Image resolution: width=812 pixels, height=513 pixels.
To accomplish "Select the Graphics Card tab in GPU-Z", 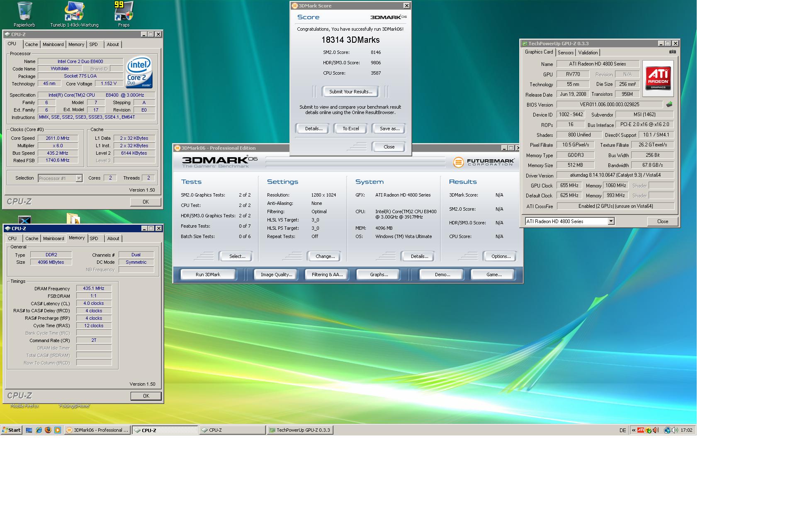I will coord(539,52).
